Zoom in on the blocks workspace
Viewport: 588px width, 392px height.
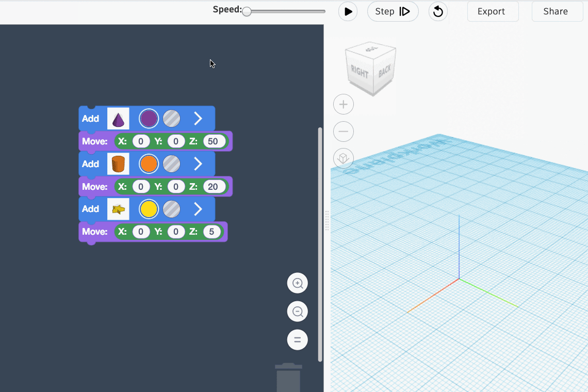[x=298, y=283]
